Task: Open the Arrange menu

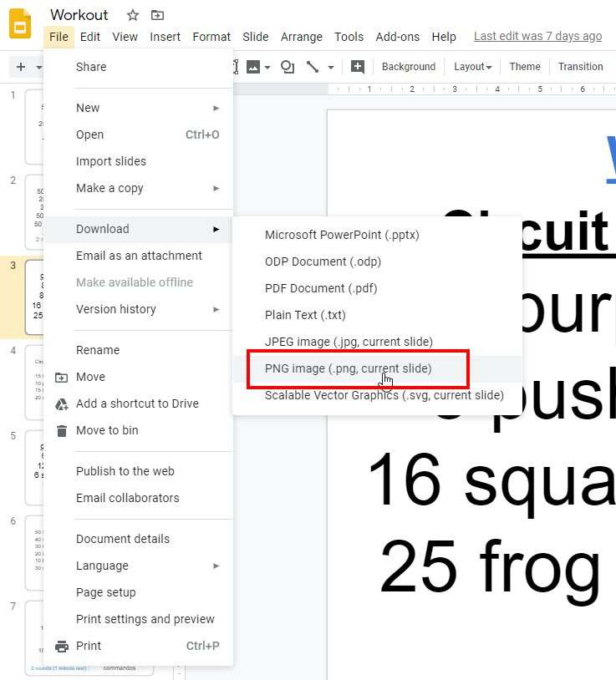Action: coord(302,37)
